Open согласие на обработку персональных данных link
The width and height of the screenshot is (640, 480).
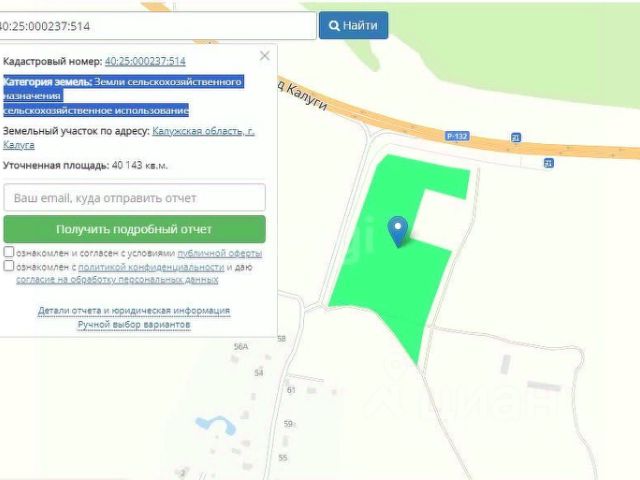tap(117, 280)
